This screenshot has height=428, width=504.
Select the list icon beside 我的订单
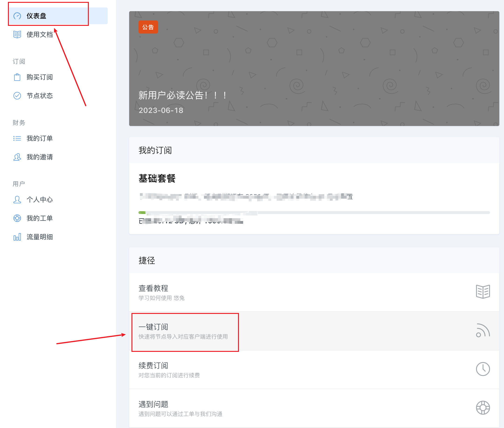pos(17,138)
